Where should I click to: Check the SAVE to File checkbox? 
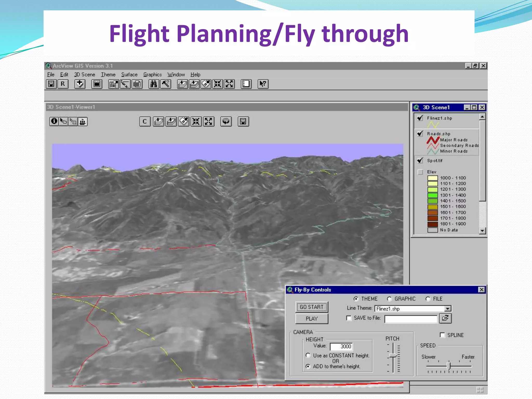[x=349, y=318]
